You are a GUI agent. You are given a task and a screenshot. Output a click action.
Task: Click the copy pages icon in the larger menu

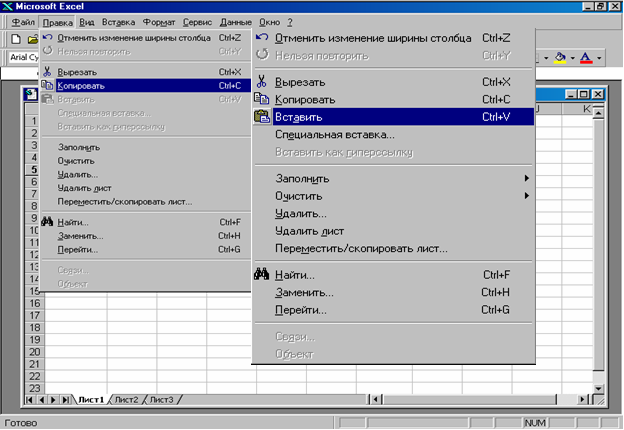pyautogui.click(x=262, y=99)
